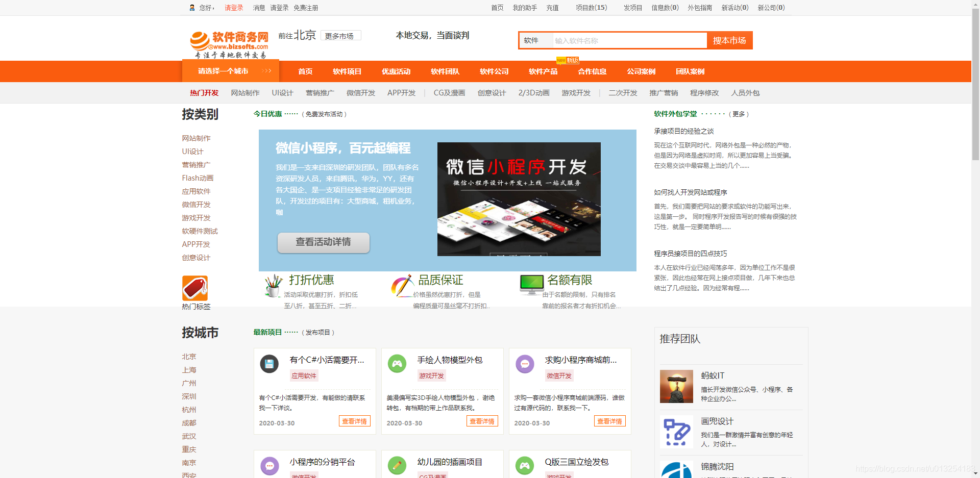
Task: Select 人员外包 in the sub navigation
Action: pyautogui.click(x=745, y=93)
